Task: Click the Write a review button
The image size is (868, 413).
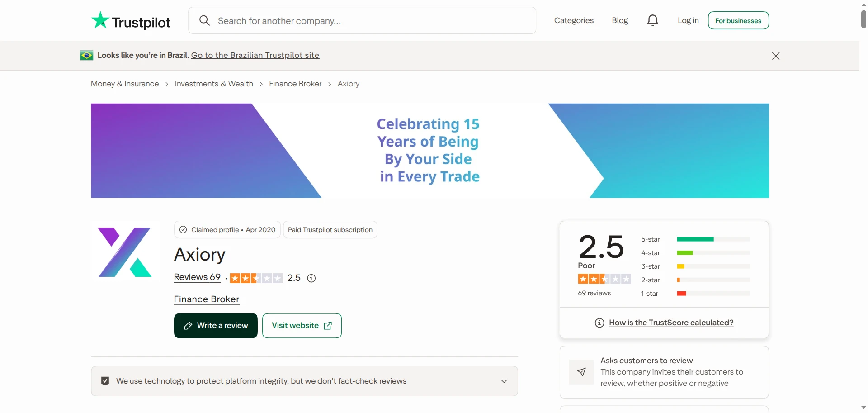Action: 216,326
